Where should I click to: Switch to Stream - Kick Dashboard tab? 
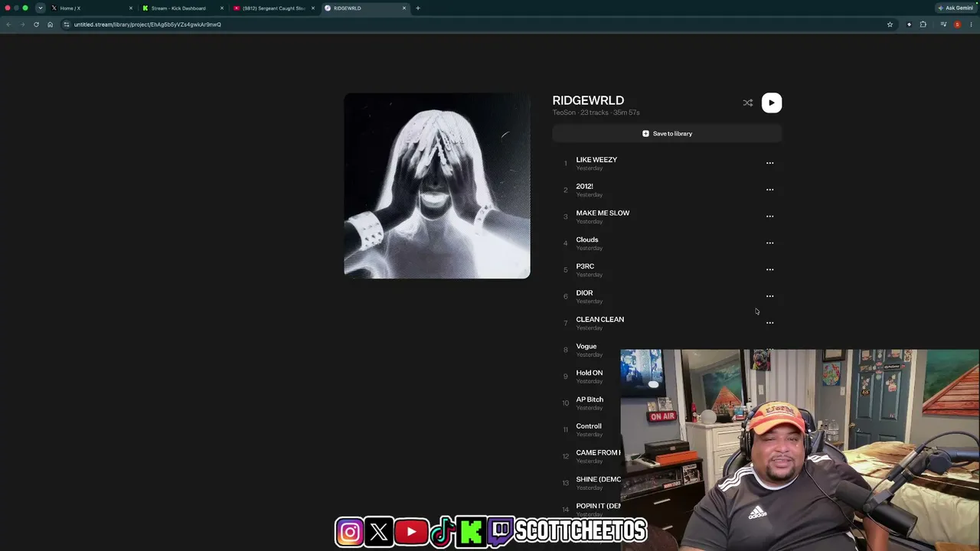point(182,8)
